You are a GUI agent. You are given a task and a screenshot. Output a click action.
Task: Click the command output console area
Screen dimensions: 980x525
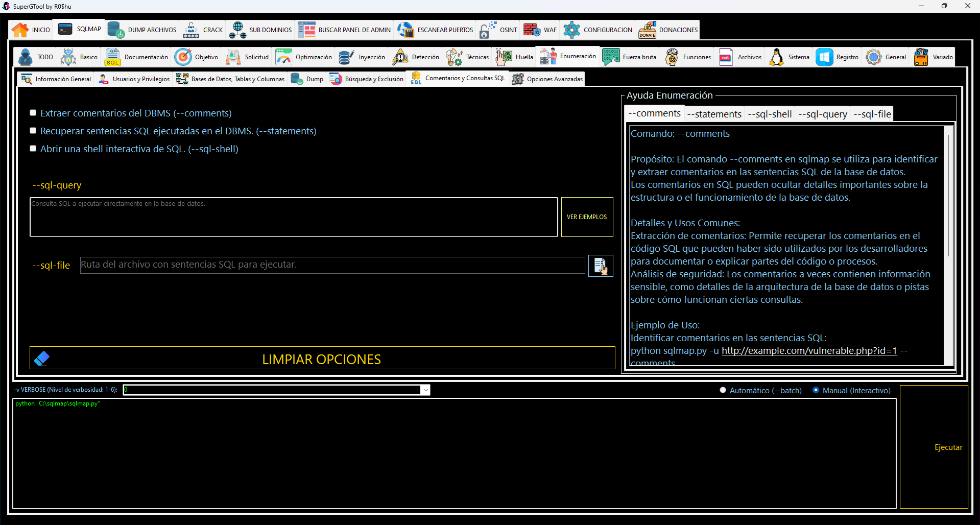tap(455, 454)
